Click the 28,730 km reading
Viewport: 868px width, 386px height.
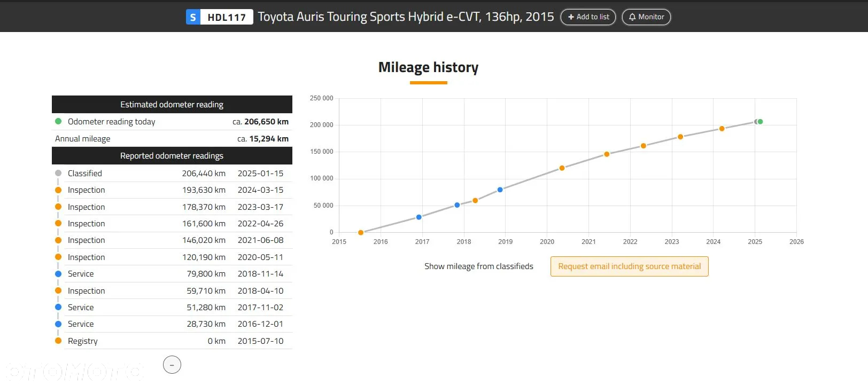[x=206, y=324]
